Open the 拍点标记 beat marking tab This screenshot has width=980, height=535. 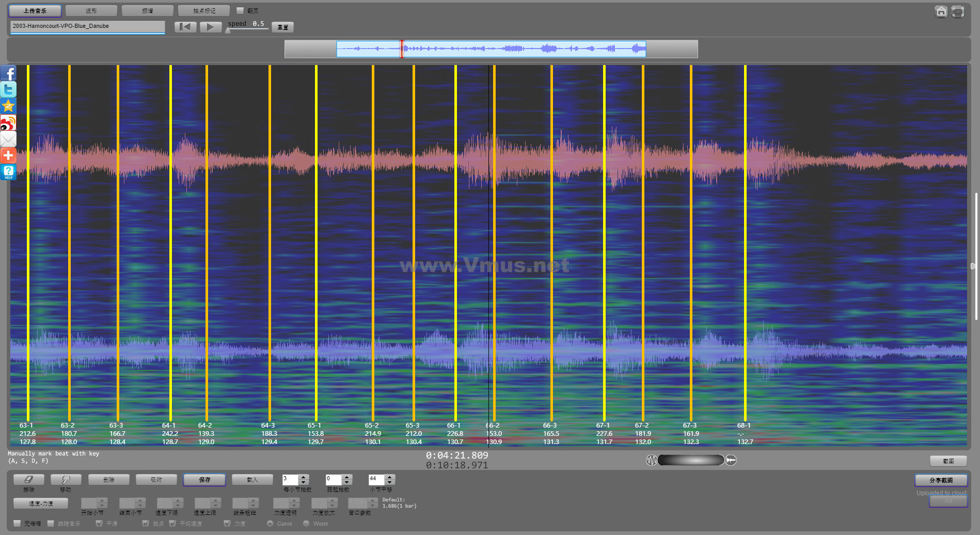tap(204, 11)
